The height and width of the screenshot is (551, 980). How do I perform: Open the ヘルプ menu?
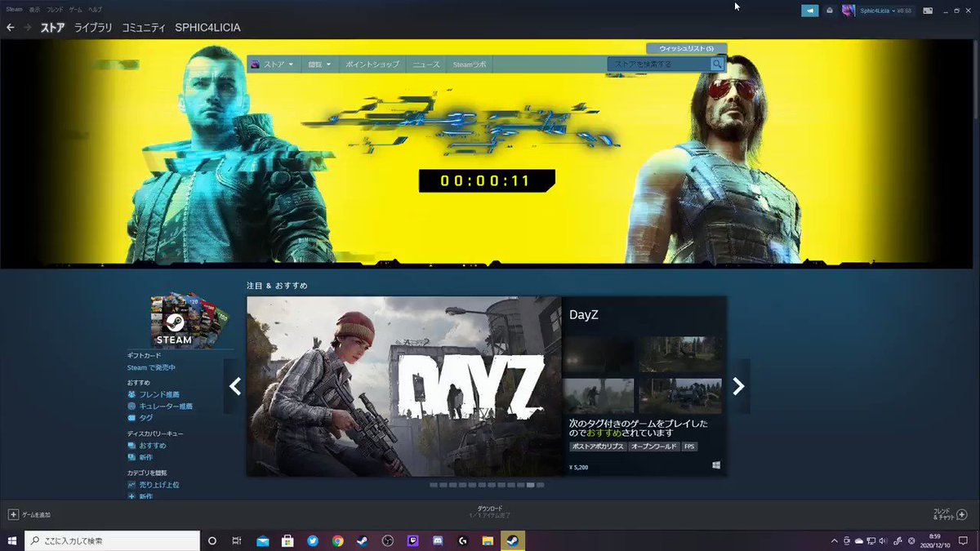coord(95,9)
